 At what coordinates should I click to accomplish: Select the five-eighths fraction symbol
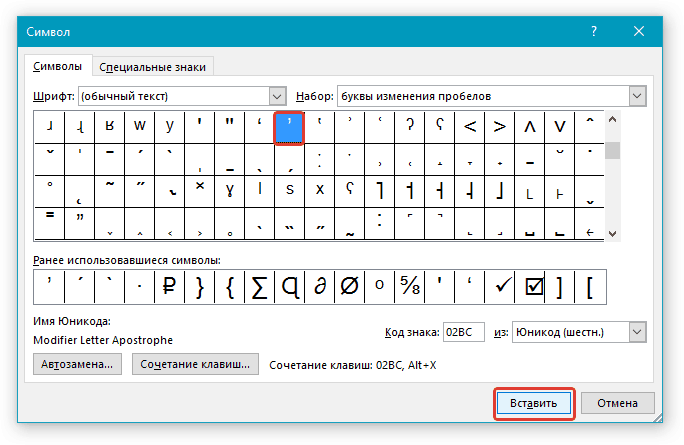click(409, 287)
